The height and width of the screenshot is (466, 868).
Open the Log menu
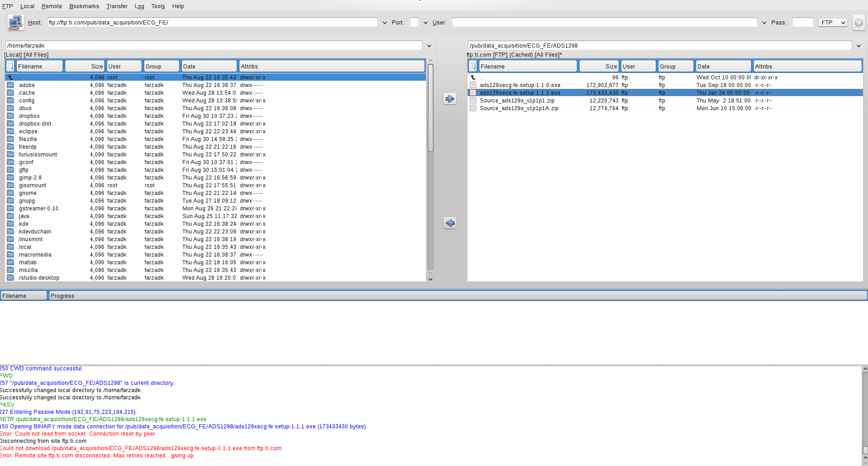tap(139, 6)
